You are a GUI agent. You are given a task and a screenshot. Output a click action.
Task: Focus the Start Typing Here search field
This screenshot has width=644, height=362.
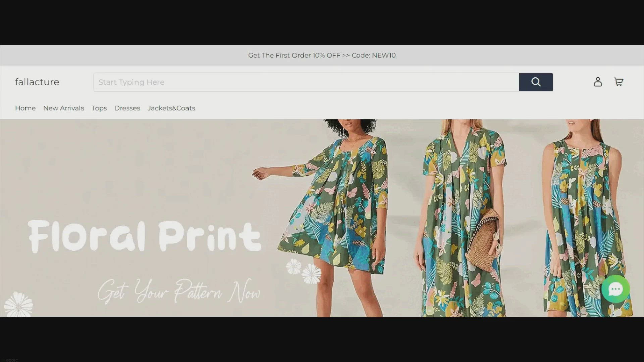306,82
